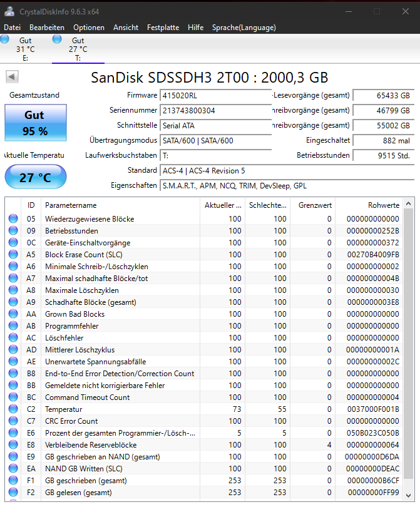Click status icon of Verbleibende Reserveblöcke row
The image size is (420, 507).
point(13,444)
